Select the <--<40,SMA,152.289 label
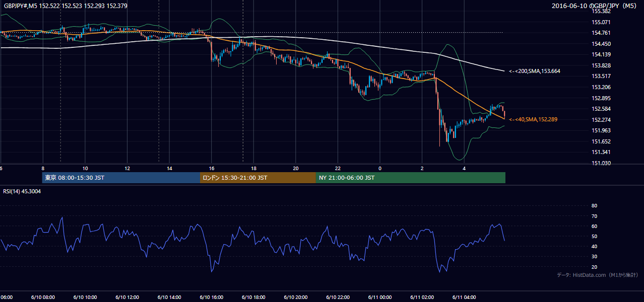Image resolution: width=644 pixels, height=302 pixels. point(533,119)
